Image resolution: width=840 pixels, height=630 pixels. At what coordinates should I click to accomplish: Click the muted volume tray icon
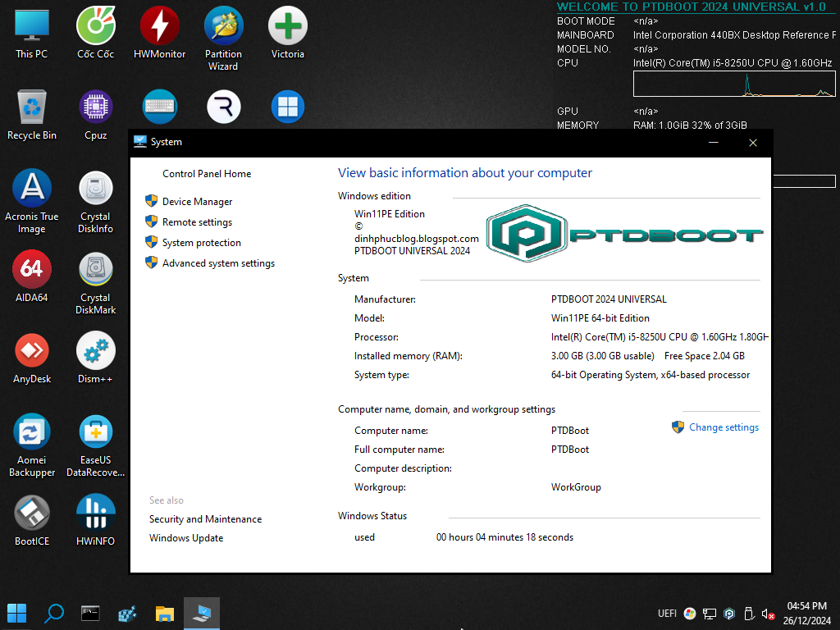point(768,614)
